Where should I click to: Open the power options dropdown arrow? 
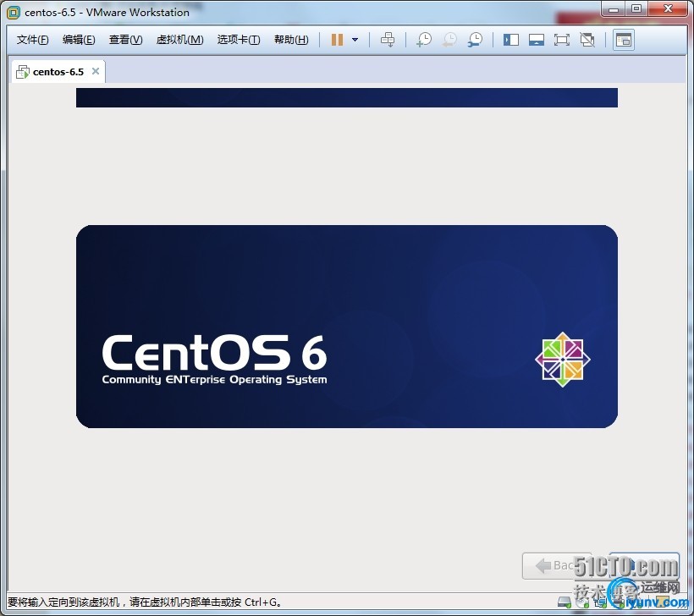(x=355, y=40)
